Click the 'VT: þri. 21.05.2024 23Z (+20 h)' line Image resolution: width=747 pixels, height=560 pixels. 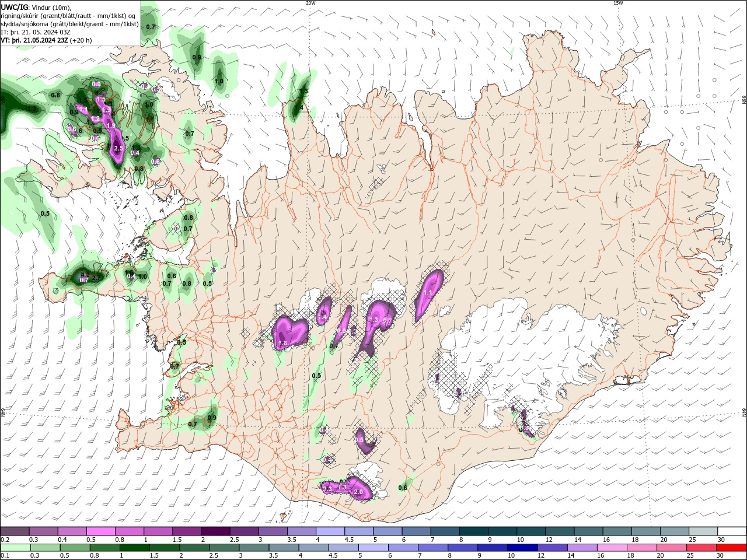(x=46, y=40)
